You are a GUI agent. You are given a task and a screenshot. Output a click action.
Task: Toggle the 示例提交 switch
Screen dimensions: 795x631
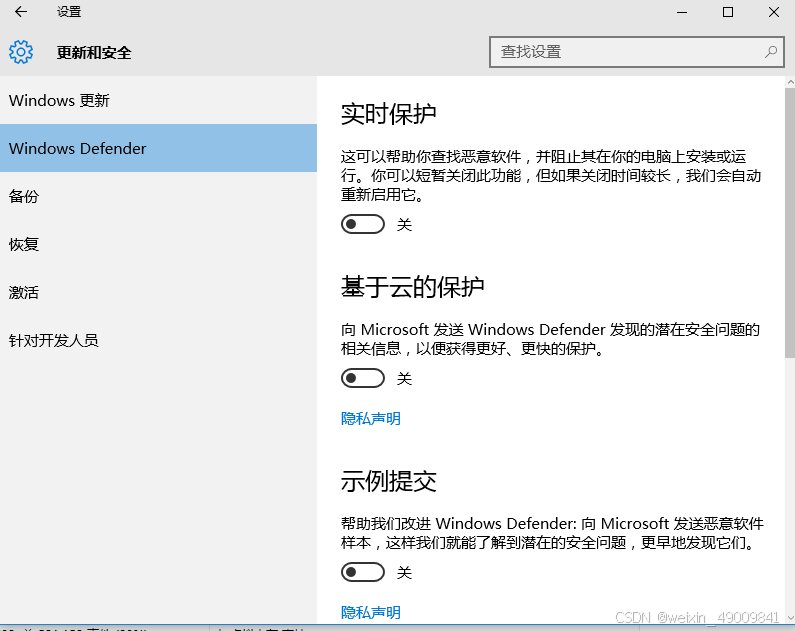point(363,572)
